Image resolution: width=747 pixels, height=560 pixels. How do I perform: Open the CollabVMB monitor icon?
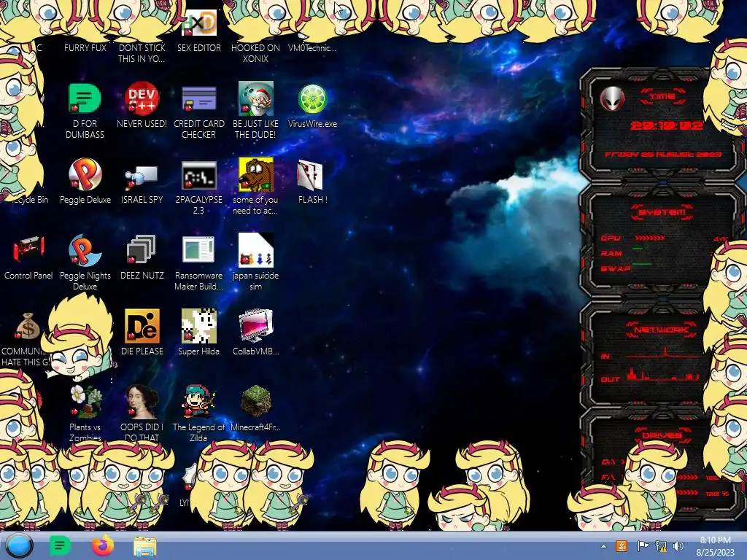pos(256,326)
